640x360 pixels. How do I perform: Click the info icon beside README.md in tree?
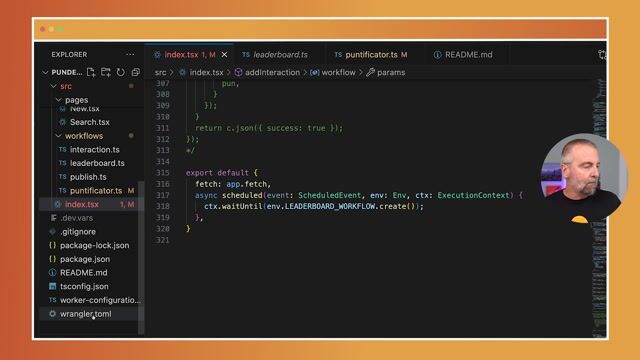point(52,273)
